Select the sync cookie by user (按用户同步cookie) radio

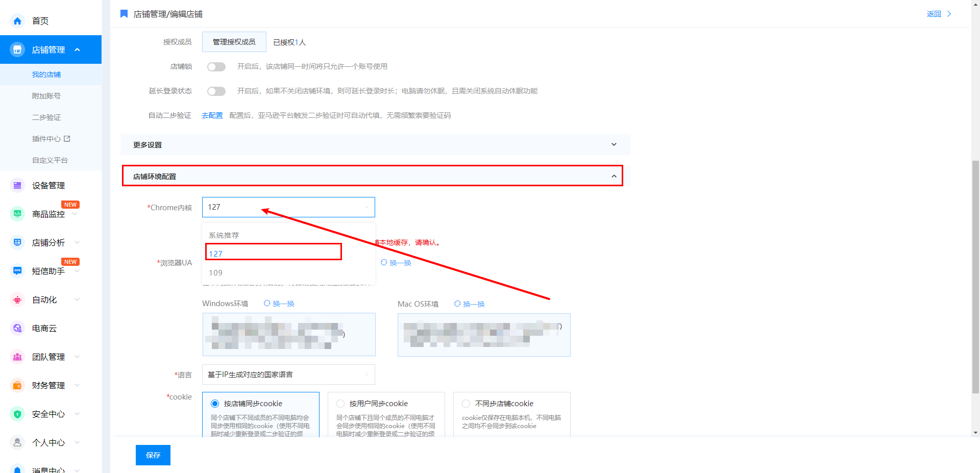tap(340, 404)
